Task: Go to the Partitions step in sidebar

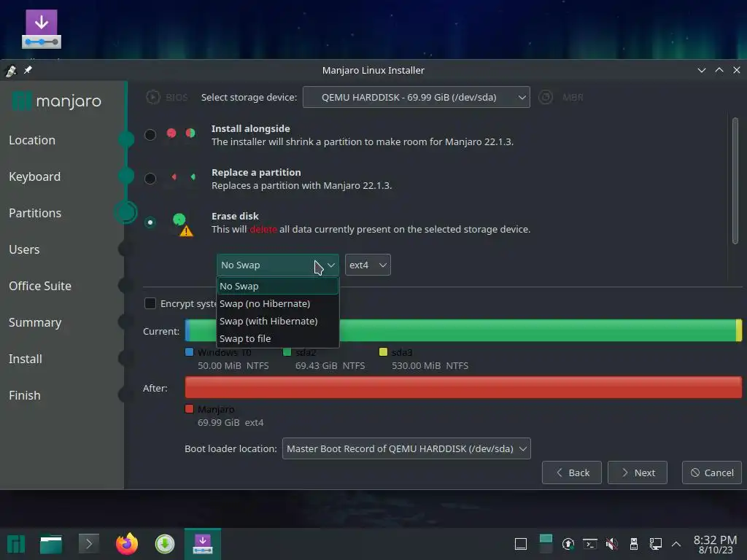Action: [35, 213]
